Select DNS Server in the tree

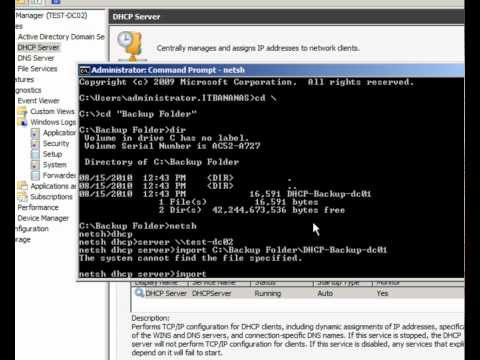click(36, 58)
